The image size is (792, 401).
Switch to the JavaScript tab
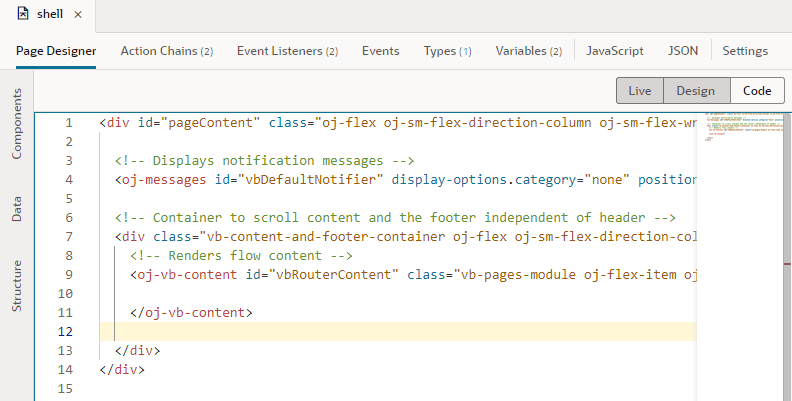click(x=615, y=51)
